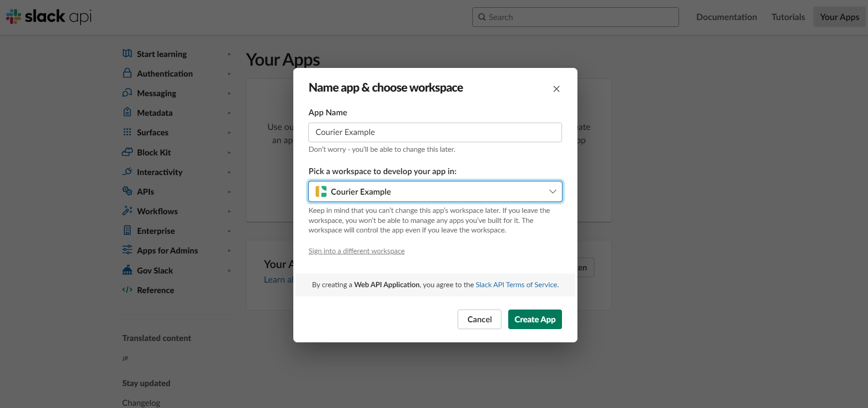Expand the Surfaces section arrow
This screenshot has width=868, height=408.
(x=230, y=133)
